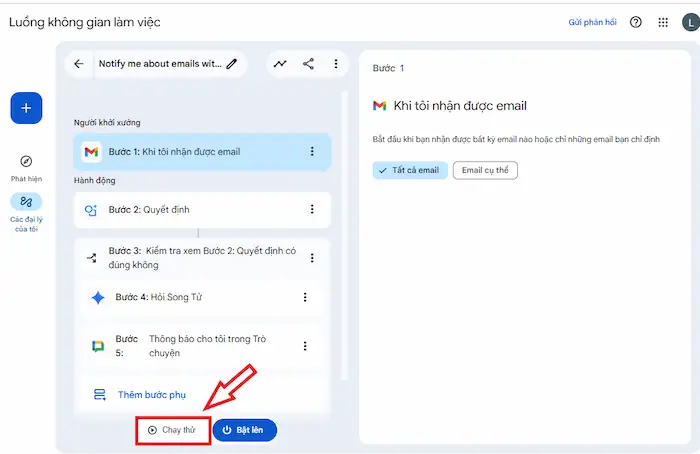Screen dimensions: 700x454
Task: Select Các đại lý của tôi icon
Action: 26,202
